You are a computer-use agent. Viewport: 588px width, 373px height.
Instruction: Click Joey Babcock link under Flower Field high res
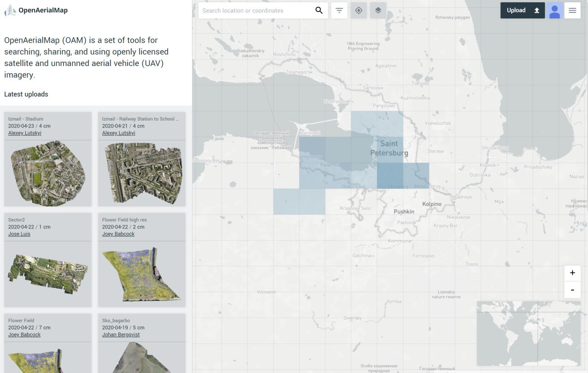click(119, 234)
